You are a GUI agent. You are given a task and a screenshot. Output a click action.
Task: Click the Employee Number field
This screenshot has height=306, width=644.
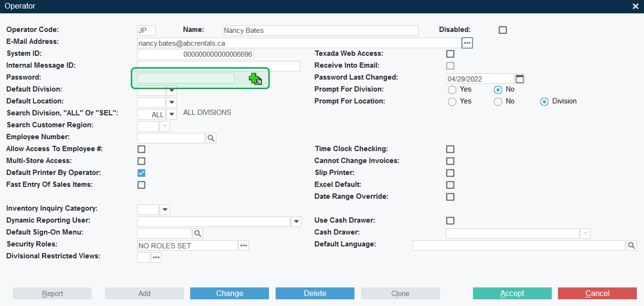171,138
